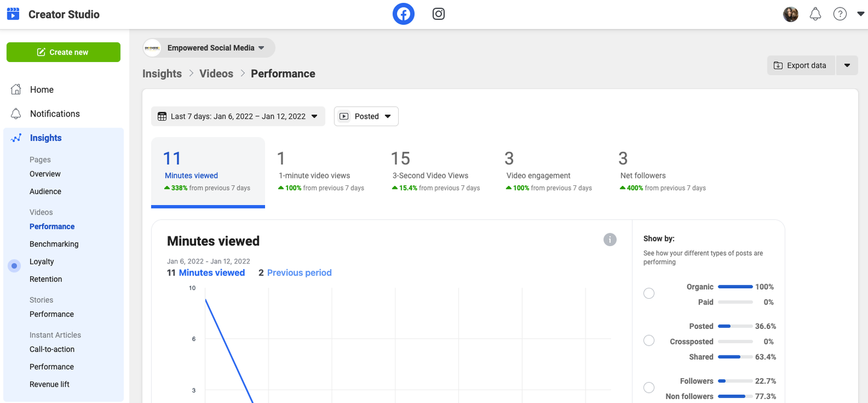Switch to the Instagram platform icon
This screenshot has width=868, height=403.
click(x=439, y=14)
